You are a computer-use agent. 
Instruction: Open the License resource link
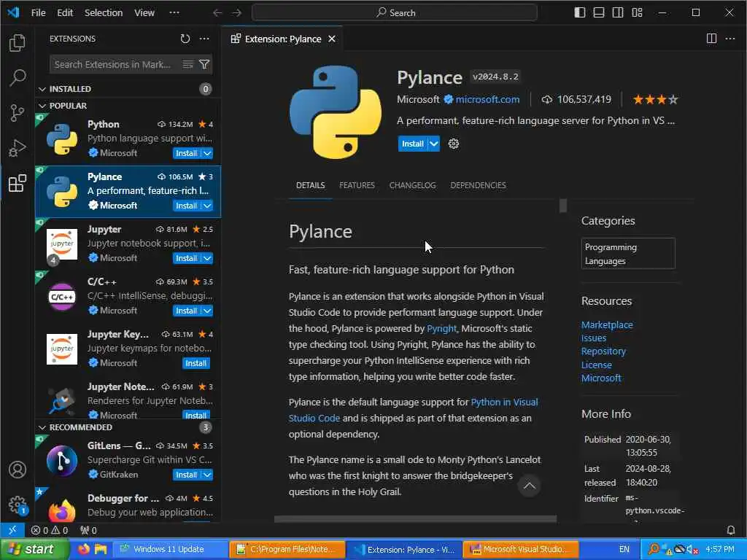596,365
